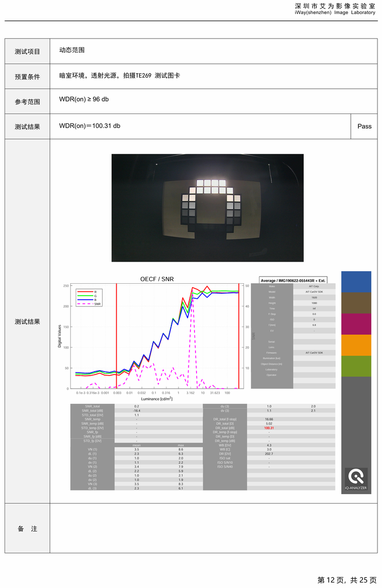Viewport: 382px width, 588px height.
Task: Select the '5.02' DR_total [D] value
Action: tap(269, 424)
